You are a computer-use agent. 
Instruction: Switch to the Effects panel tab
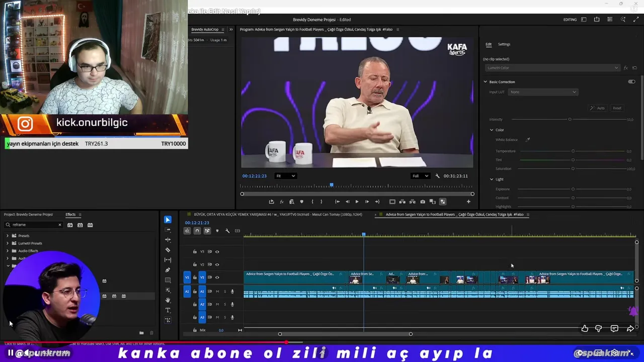[70, 215]
